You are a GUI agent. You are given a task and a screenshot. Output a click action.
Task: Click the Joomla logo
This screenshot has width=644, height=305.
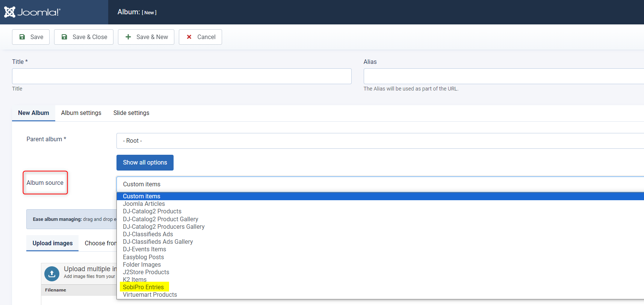(x=32, y=12)
